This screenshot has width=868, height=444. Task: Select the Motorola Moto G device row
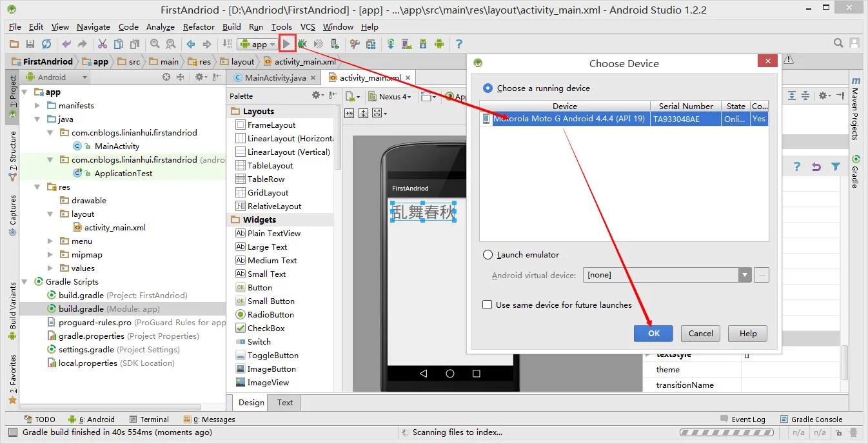click(624, 119)
